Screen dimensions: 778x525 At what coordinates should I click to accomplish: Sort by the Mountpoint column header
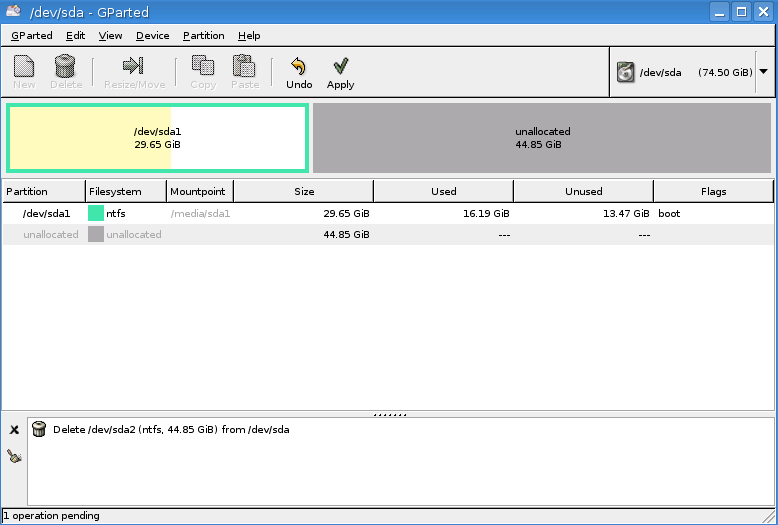[200, 192]
